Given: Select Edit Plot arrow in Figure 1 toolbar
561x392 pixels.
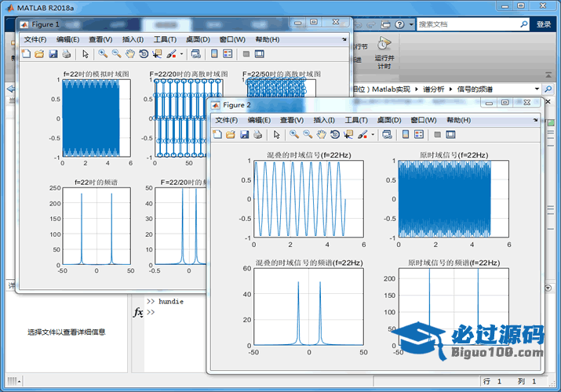Looking at the screenshot, I should click(86, 54).
